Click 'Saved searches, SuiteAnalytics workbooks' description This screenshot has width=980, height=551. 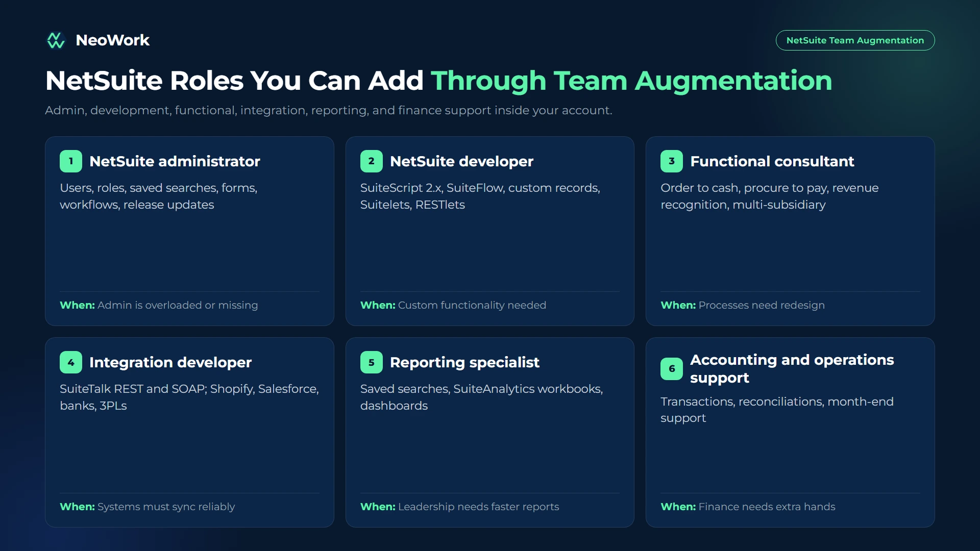[x=481, y=397]
